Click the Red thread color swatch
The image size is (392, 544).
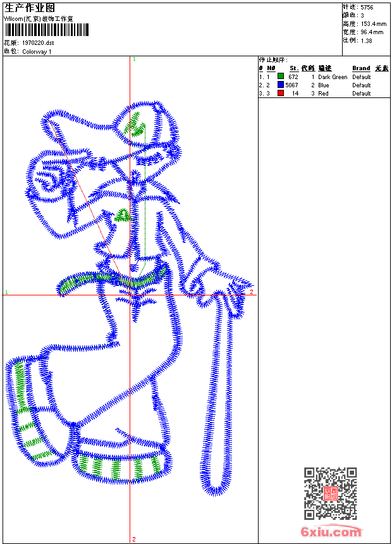point(281,93)
